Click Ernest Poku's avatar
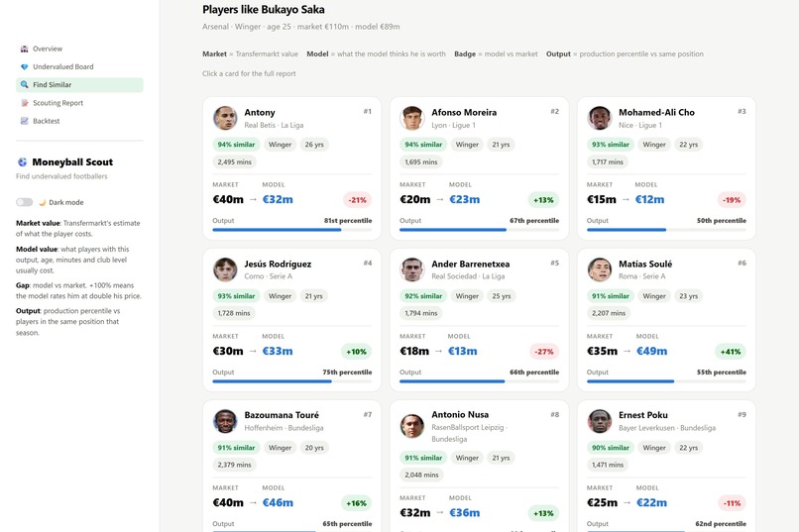 click(599, 421)
